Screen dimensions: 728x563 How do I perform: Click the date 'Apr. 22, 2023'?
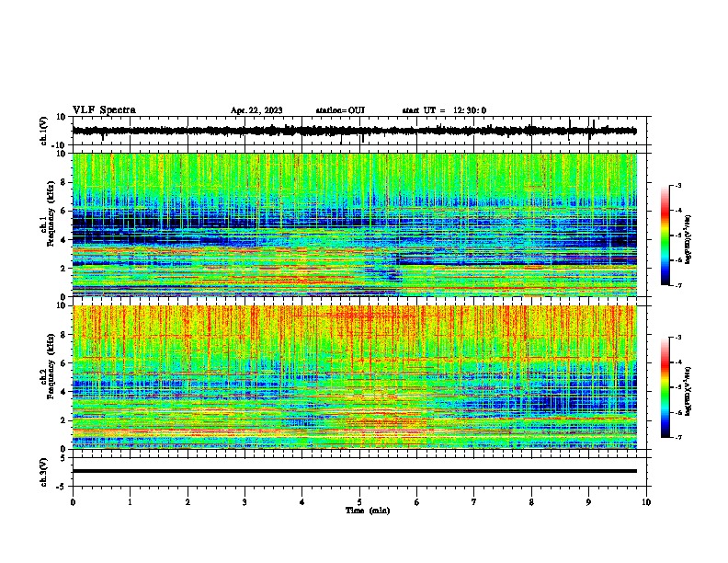coord(256,110)
